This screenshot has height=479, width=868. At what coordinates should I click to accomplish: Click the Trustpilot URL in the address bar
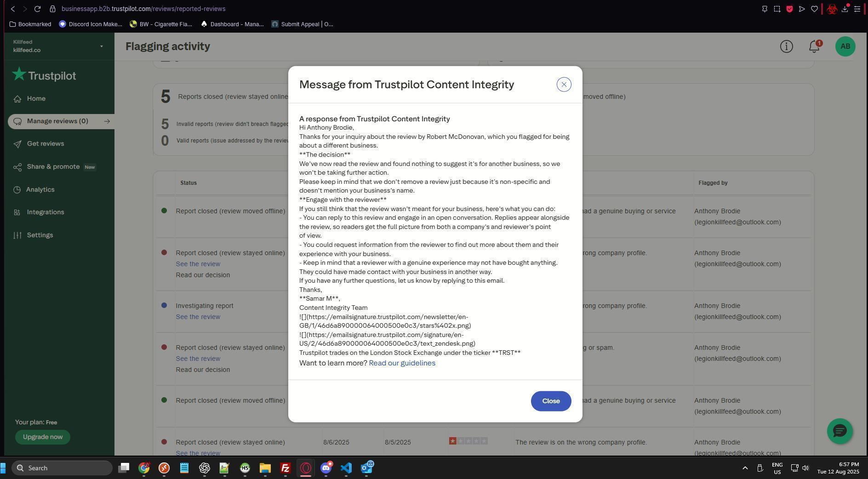pos(143,9)
